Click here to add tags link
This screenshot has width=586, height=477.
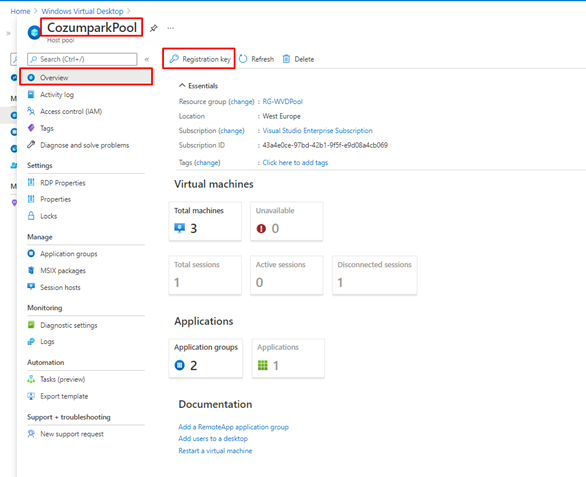(x=295, y=163)
